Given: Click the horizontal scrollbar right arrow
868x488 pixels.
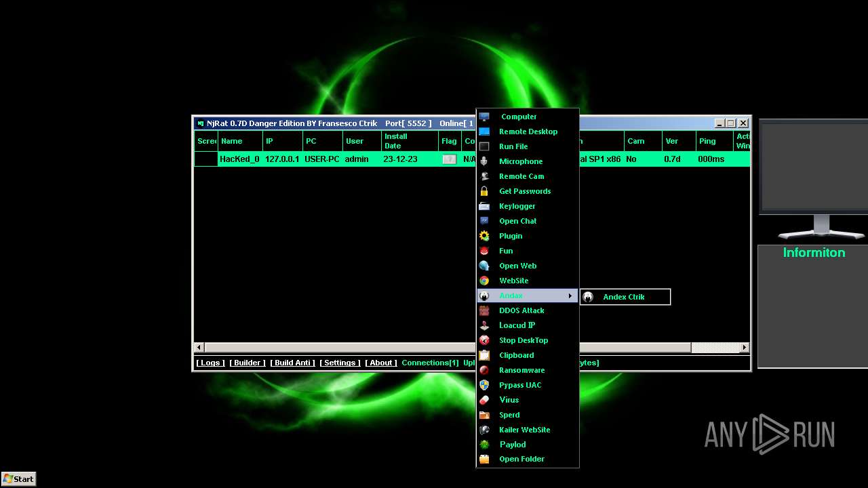Looking at the screenshot, I should [x=745, y=347].
